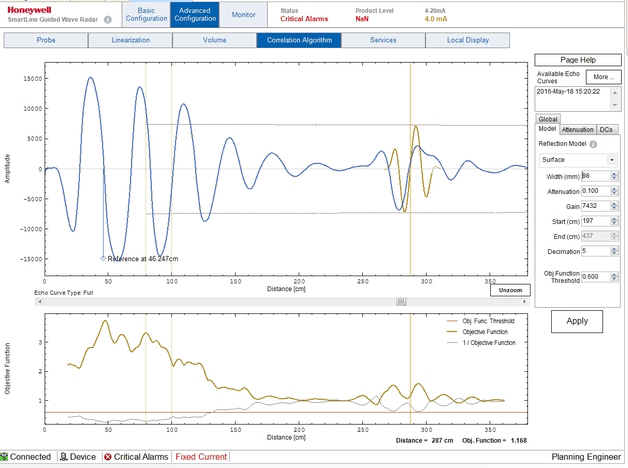Click the Honeywell logo
Image resolution: width=628 pixels, height=468 pixels.
tap(34, 9)
